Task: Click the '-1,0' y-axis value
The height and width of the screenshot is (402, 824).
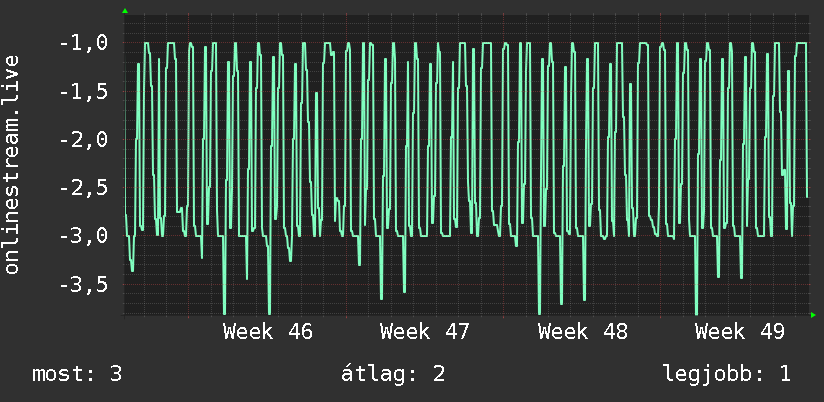Action: tap(84, 43)
